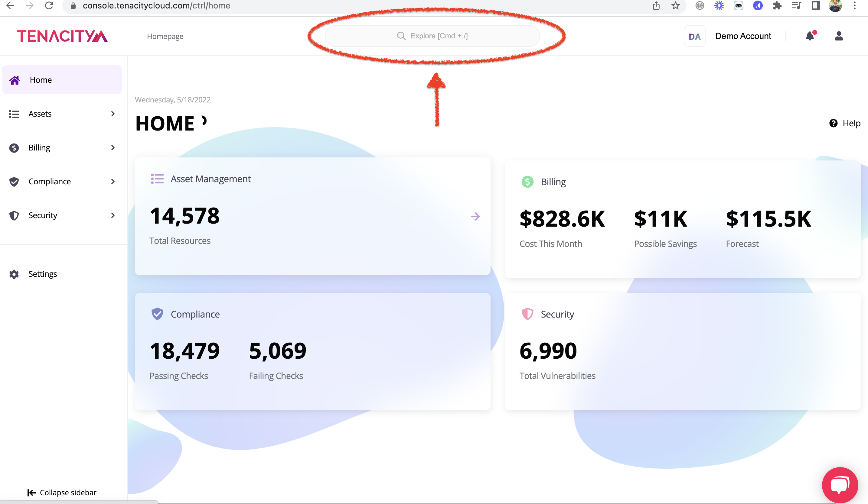Click the browser reload button
The width and height of the screenshot is (868, 504).
pos(49,5)
